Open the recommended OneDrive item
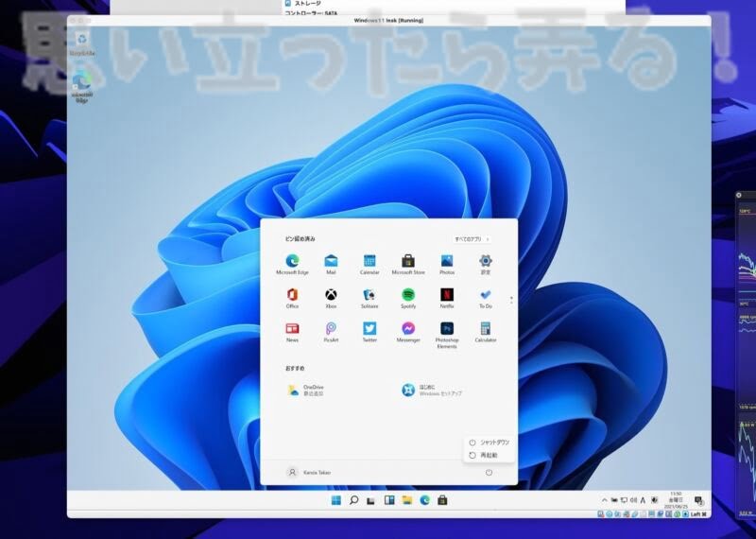Image resolution: width=756 pixels, height=539 pixels. 306,391
